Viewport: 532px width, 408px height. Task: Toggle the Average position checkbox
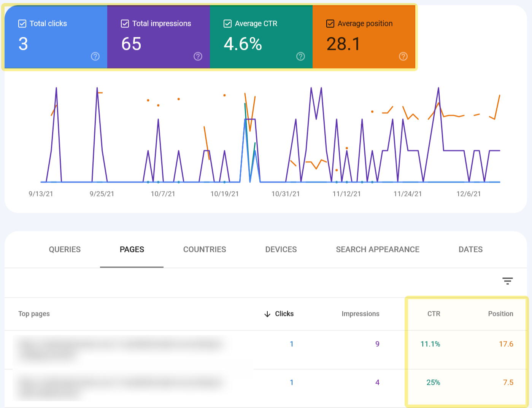coord(330,24)
